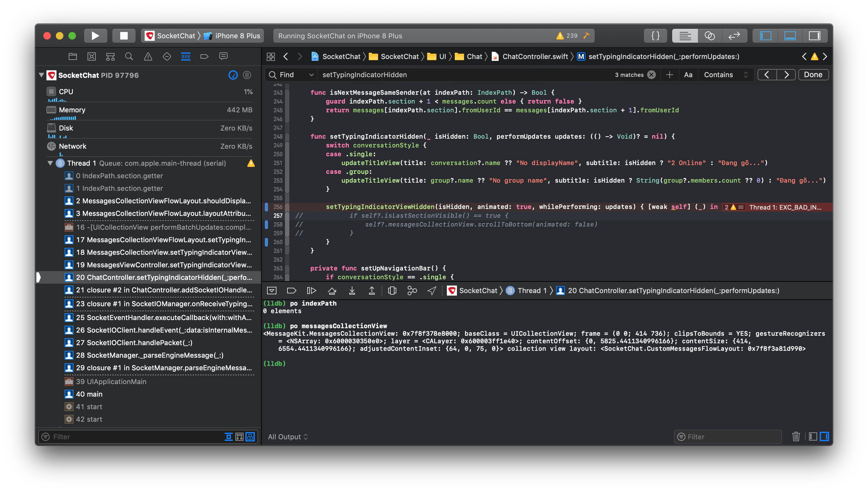This screenshot has width=868, height=492.
Task: Open the debug view hierarchy button
Action: pyautogui.click(x=392, y=291)
